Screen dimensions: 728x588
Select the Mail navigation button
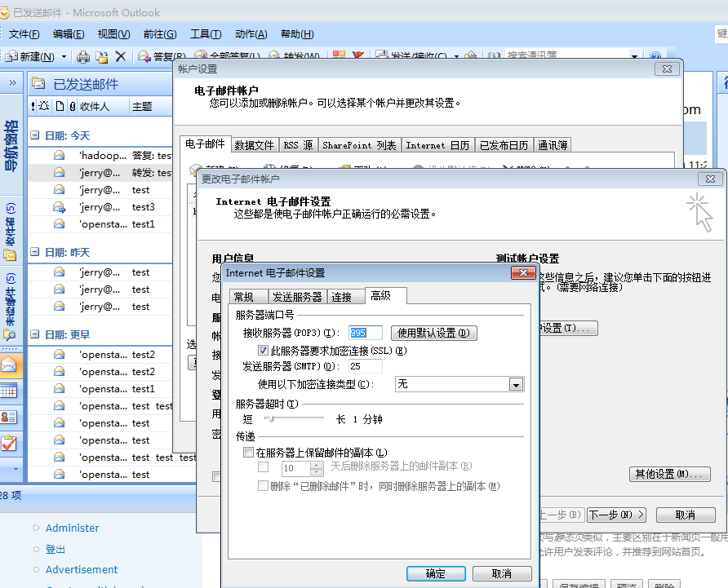pyautogui.click(x=9, y=365)
